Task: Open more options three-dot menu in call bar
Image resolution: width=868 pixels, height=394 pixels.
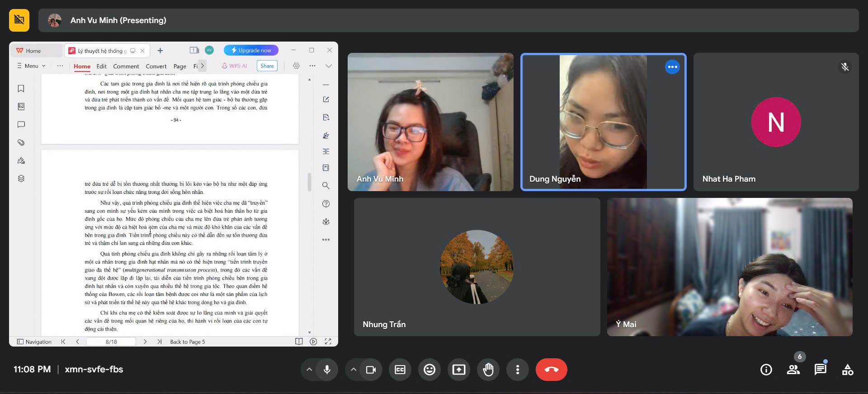Action: click(x=518, y=370)
